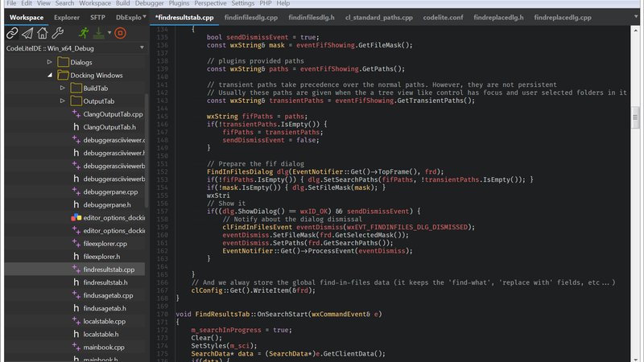Click the home icon in workspace toolbar
This screenshot has height=362, width=644.
42,33
